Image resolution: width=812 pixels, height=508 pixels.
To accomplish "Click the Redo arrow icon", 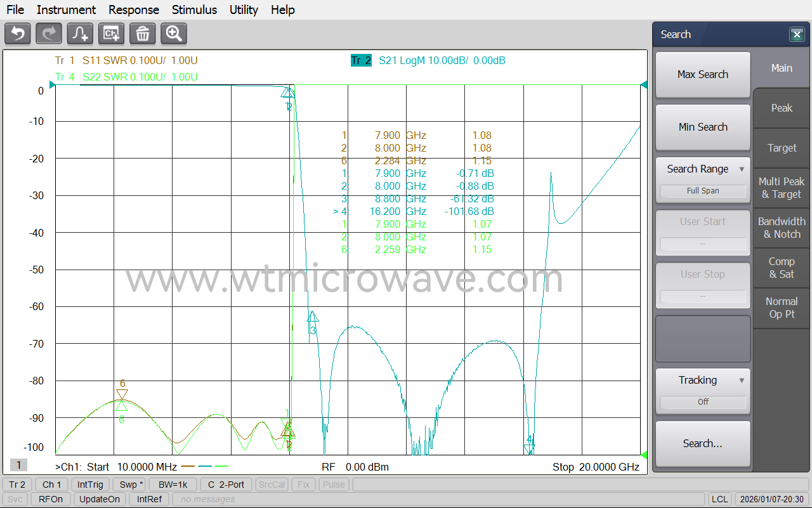I will click(49, 34).
